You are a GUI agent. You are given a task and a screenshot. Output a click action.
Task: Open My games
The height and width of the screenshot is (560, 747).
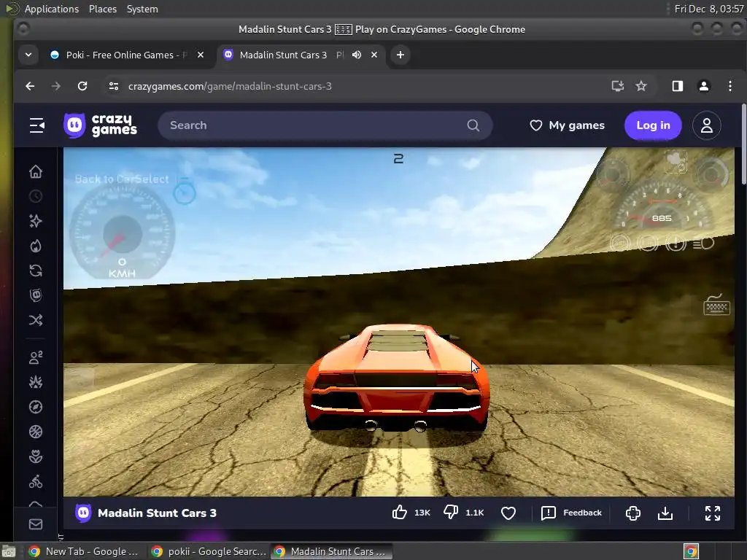(567, 125)
